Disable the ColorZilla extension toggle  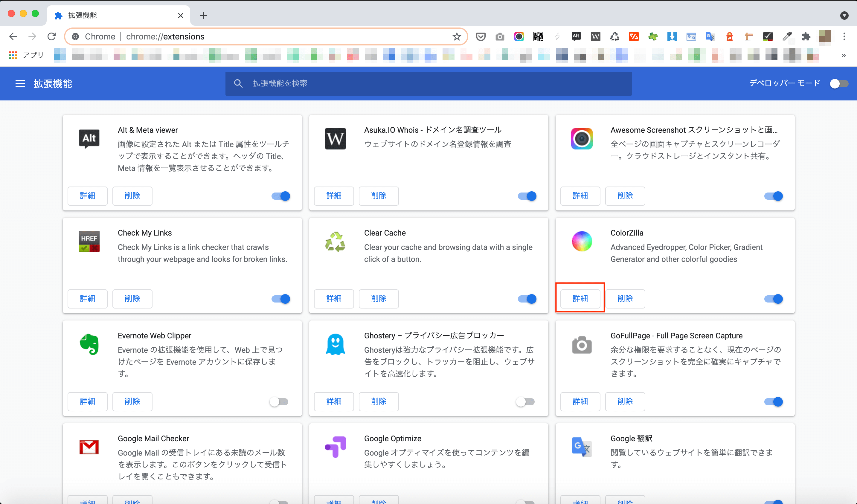[x=774, y=299]
